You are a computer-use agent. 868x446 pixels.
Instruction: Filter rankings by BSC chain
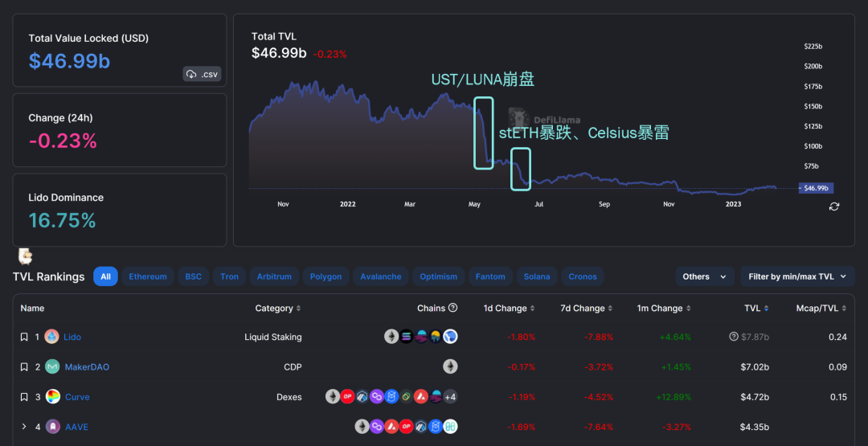pyautogui.click(x=193, y=276)
